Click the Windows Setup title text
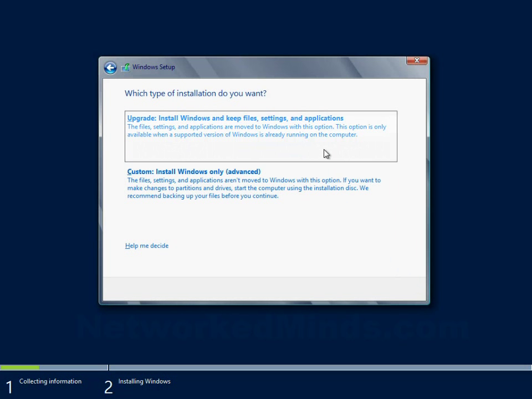The image size is (532, 399). pyautogui.click(x=154, y=67)
